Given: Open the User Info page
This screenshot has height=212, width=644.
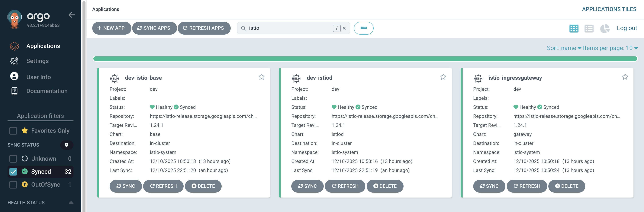Looking at the screenshot, I should [38, 77].
